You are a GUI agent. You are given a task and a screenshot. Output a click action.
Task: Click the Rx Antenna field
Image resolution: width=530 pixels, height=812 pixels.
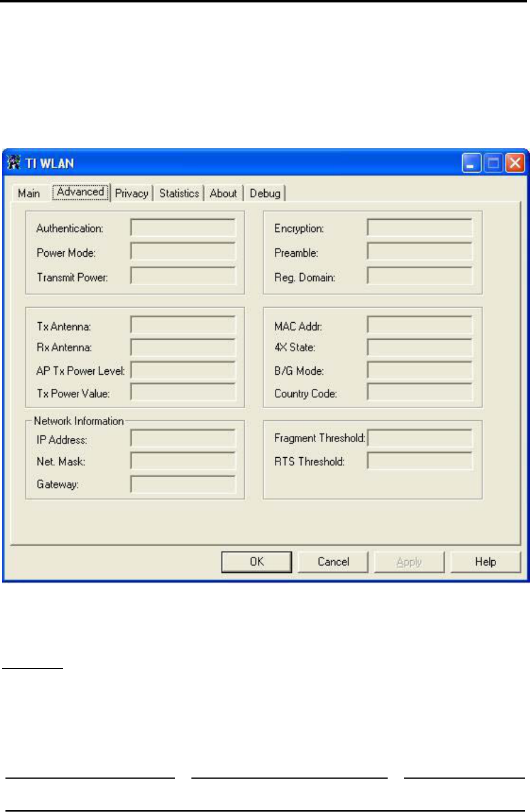tap(183, 348)
